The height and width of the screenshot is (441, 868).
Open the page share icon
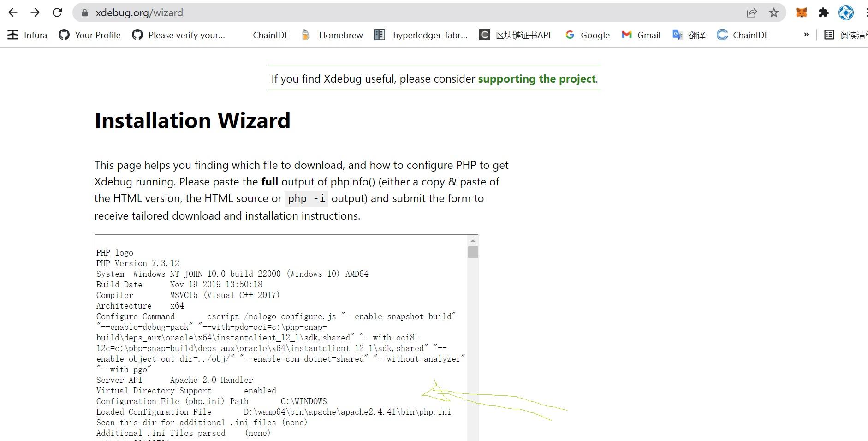point(752,12)
